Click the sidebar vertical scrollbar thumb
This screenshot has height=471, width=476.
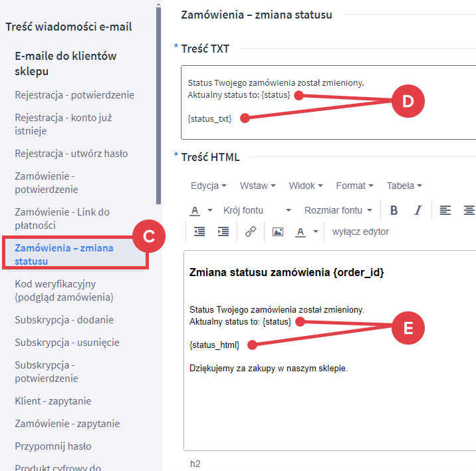pyautogui.click(x=158, y=106)
